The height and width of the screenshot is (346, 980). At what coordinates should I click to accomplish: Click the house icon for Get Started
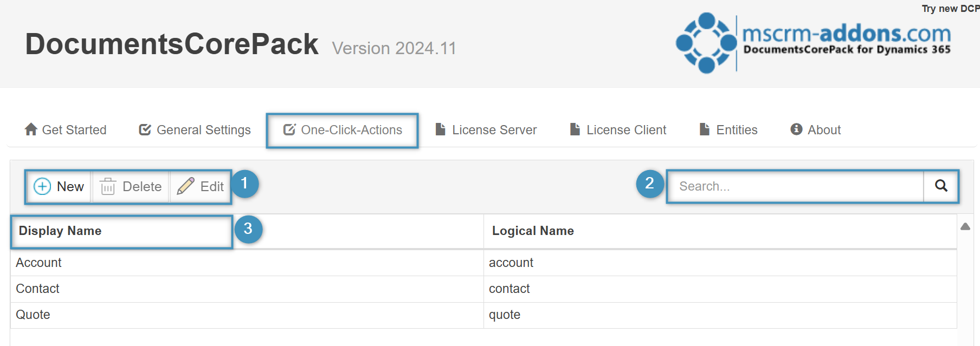point(31,129)
